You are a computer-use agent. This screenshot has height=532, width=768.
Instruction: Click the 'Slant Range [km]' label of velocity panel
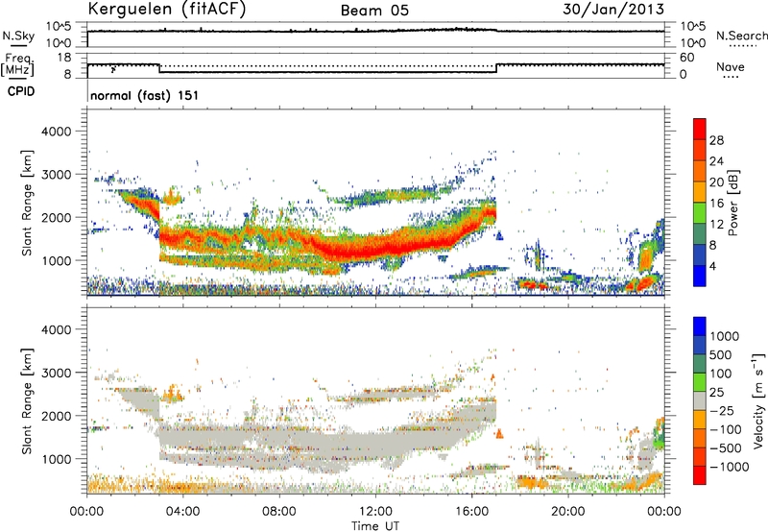tap(27, 400)
